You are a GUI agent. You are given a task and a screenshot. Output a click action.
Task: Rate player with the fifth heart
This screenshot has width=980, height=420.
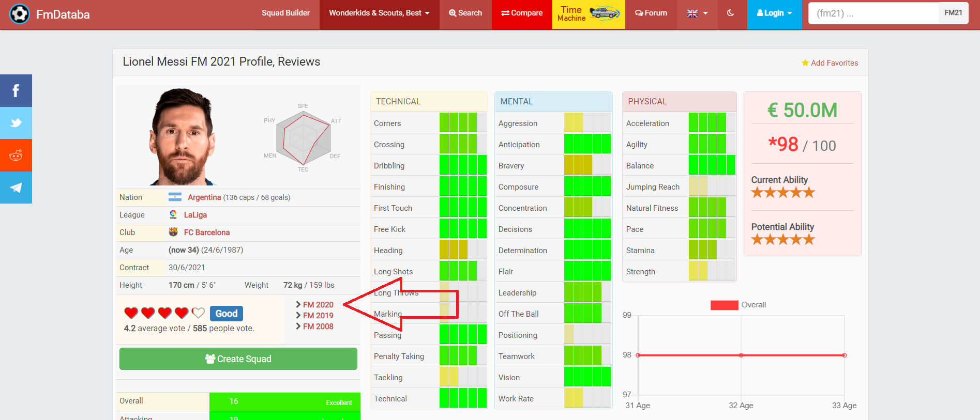(198, 313)
